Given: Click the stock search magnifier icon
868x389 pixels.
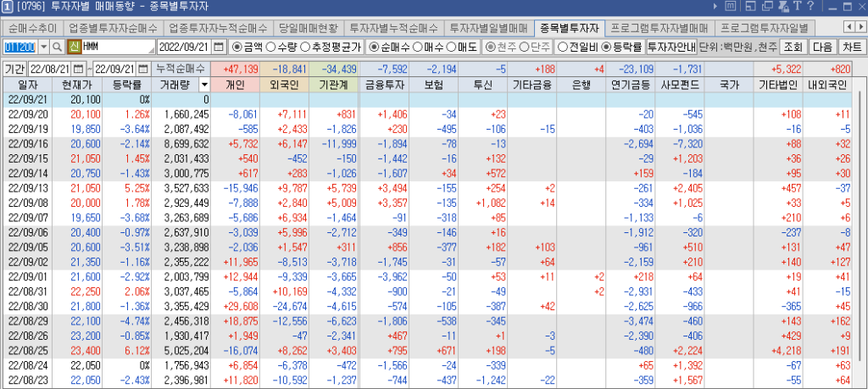Looking at the screenshot, I should pos(58,47).
